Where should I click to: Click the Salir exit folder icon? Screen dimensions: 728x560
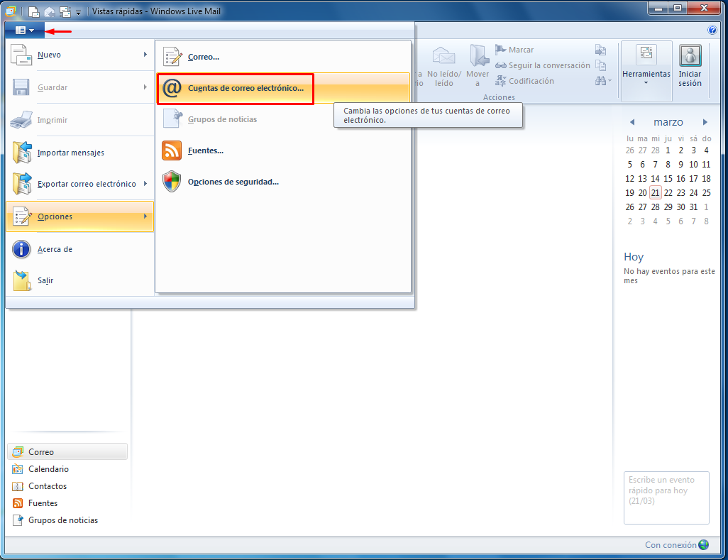click(22, 280)
